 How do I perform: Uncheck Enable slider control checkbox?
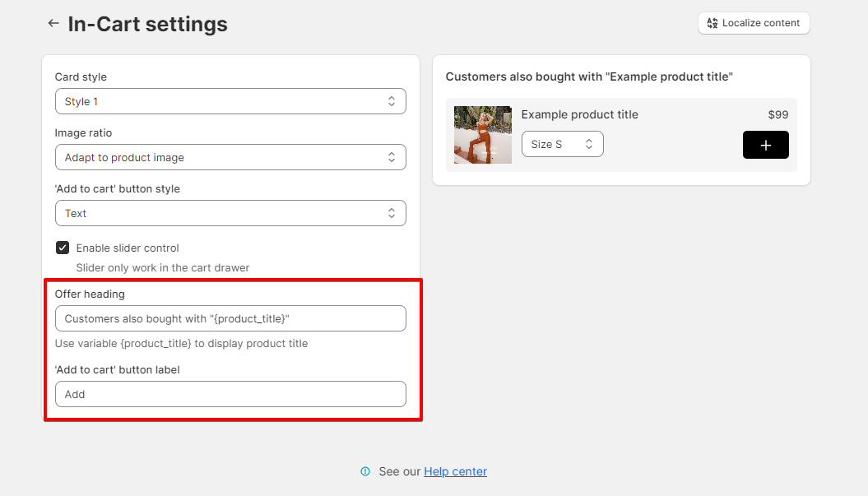click(63, 248)
